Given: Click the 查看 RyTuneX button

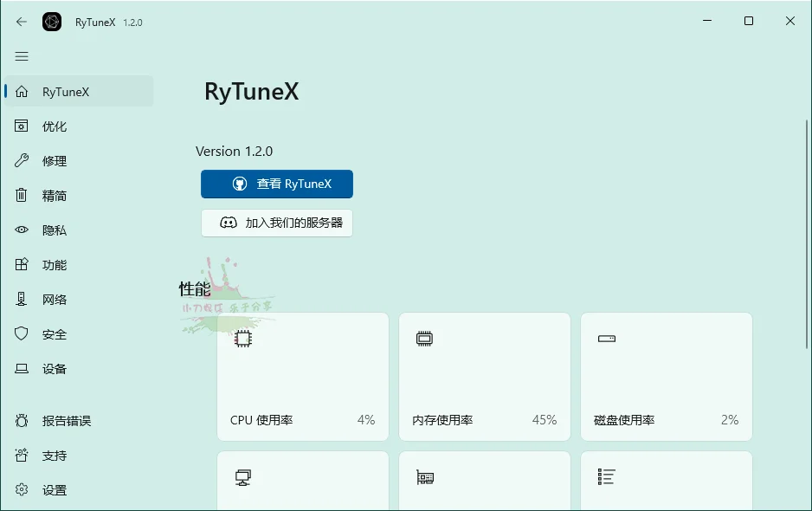Looking at the screenshot, I should pos(276,184).
